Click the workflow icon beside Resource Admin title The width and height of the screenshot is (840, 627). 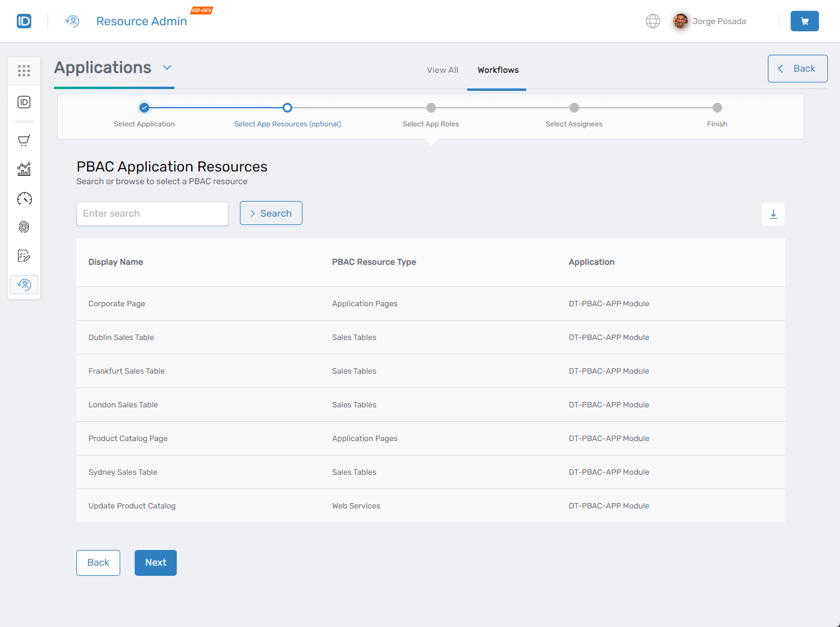pyautogui.click(x=72, y=21)
